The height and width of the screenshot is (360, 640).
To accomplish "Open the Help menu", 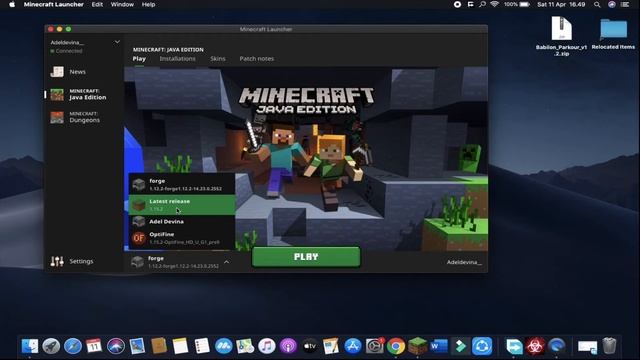I will (149, 4).
